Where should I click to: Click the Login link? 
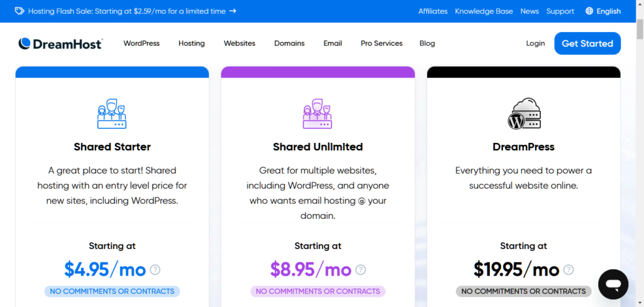(x=536, y=43)
